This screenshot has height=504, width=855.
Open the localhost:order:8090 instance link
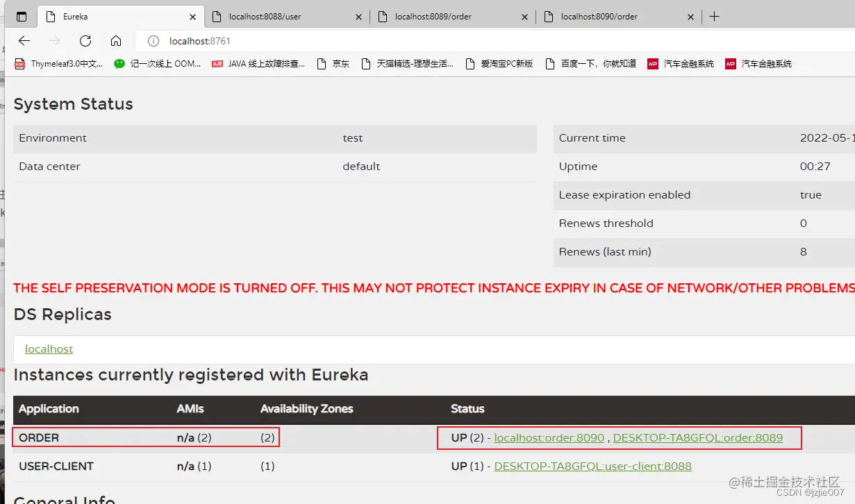coord(549,438)
